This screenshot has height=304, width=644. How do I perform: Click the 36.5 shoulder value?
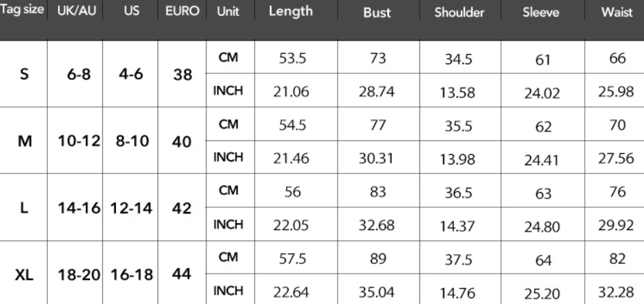click(x=460, y=193)
